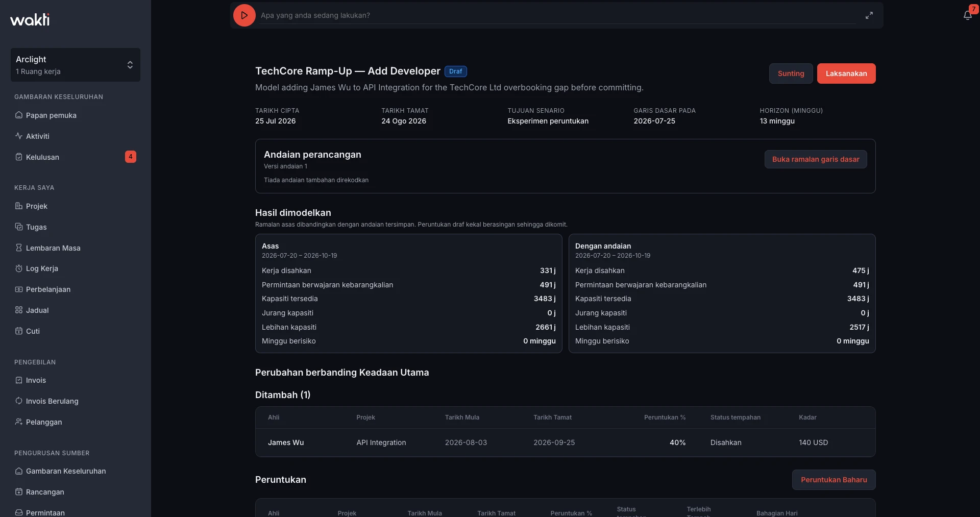Click the Sunting button
980x517 pixels.
(791, 73)
